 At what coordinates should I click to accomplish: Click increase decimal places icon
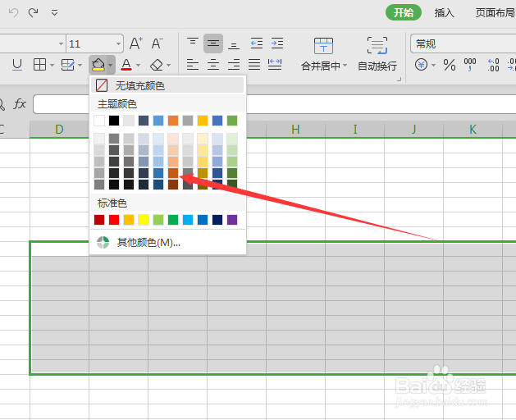coord(493,65)
